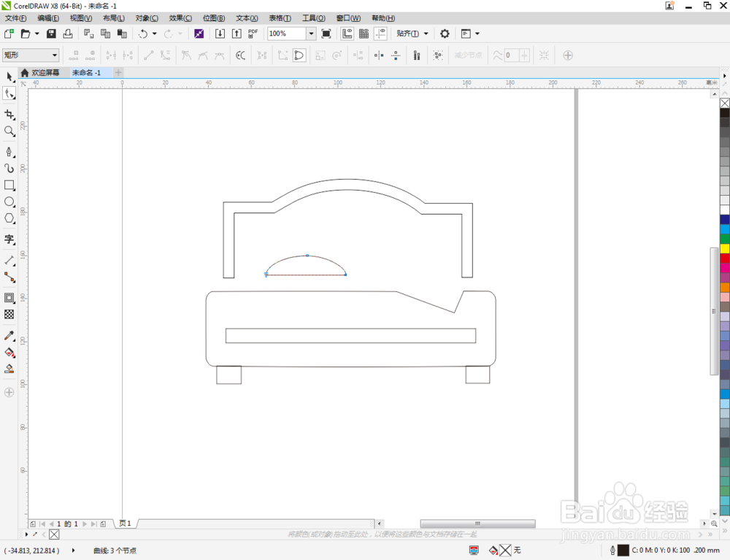The width and height of the screenshot is (730, 560).
Task: Open the 编辑(E) menu
Action: pyautogui.click(x=48, y=18)
